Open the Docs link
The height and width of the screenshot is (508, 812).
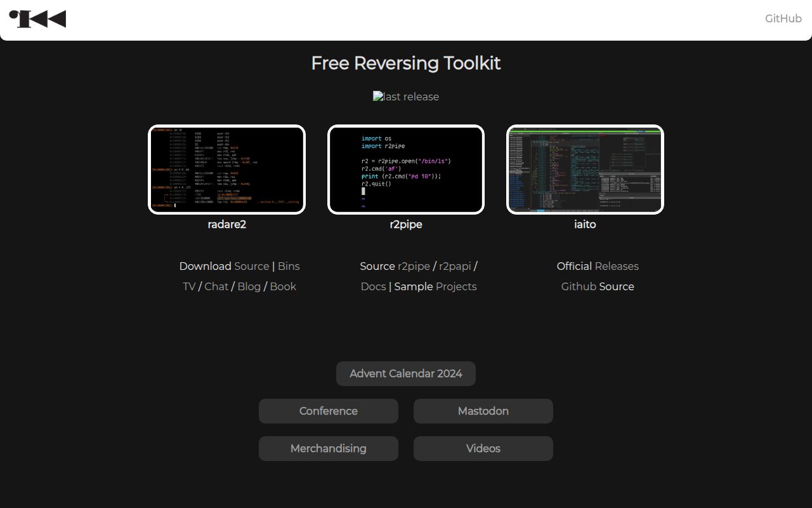tap(373, 286)
